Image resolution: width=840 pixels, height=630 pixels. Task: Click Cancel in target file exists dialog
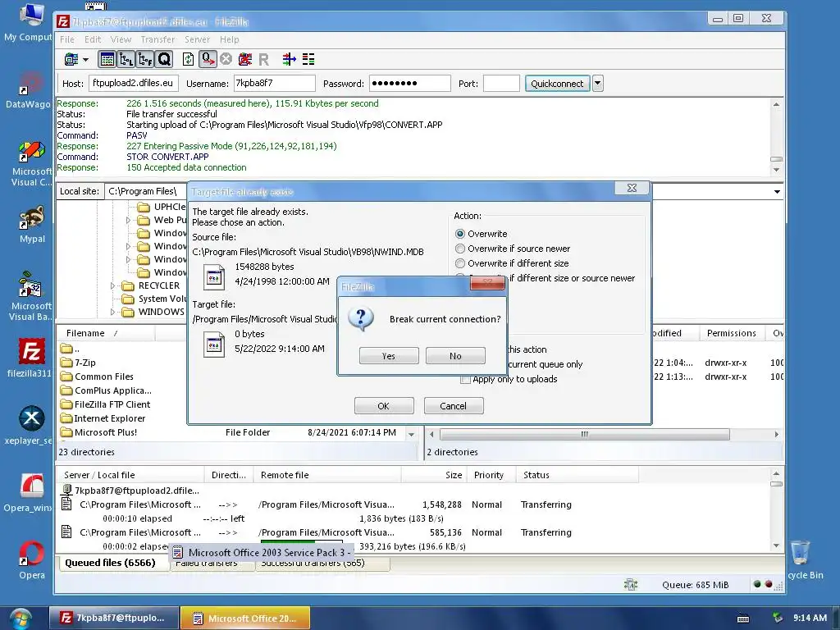tap(453, 406)
